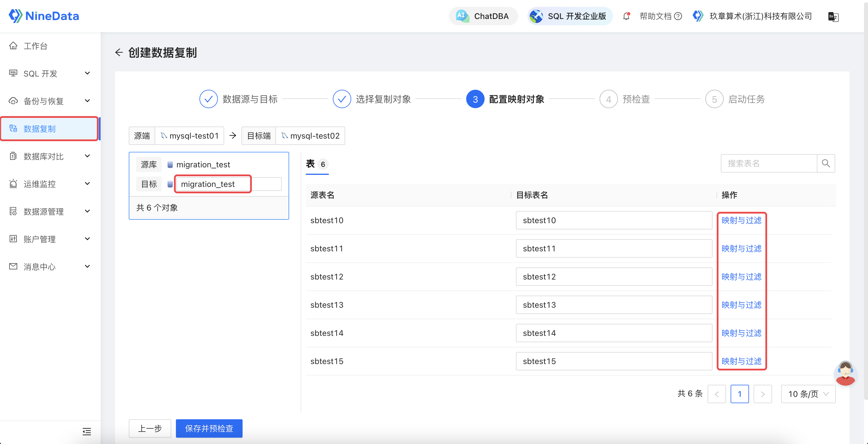Click the NineData logo
The width and height of the screenshot is (868, 444).
click(x=44, y=16)
